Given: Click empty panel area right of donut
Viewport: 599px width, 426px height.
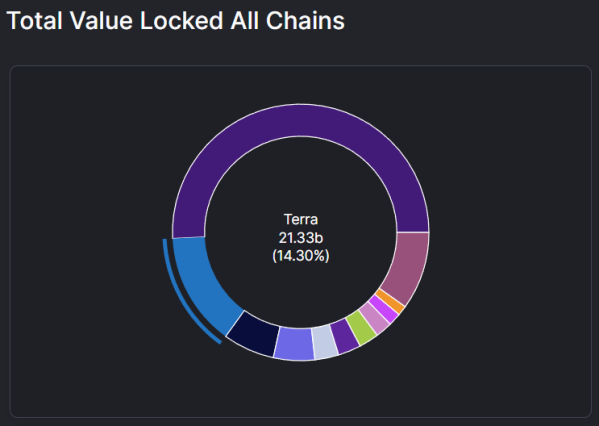Looking at the screenshot, I should 512,241.
